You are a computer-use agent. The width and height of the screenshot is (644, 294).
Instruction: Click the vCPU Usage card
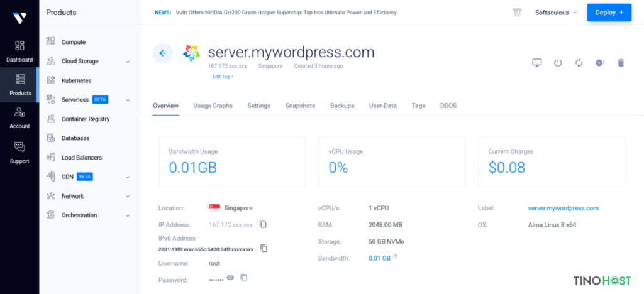click(392, 161)
